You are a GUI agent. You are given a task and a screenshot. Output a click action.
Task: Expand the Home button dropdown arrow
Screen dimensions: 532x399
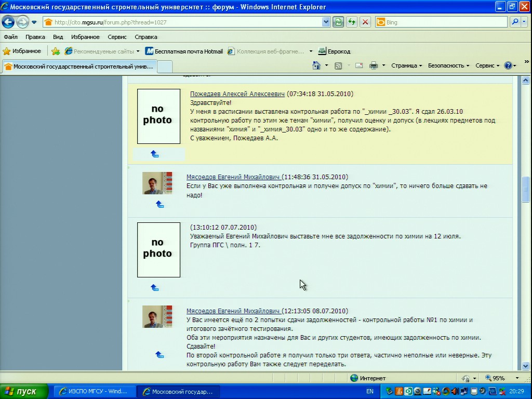click(326, 65)
